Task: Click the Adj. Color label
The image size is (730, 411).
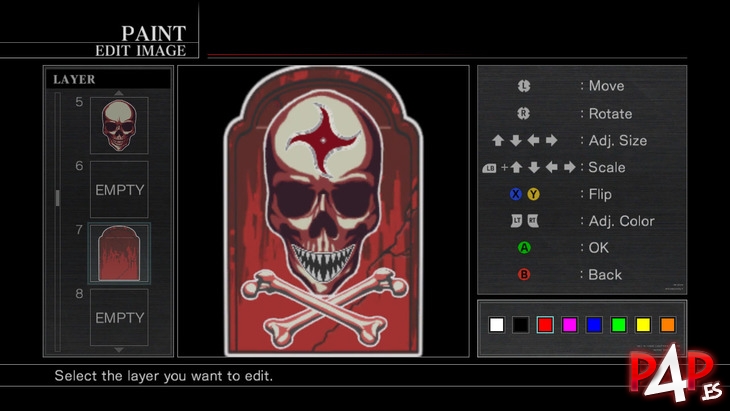Action: coord(622,221)
